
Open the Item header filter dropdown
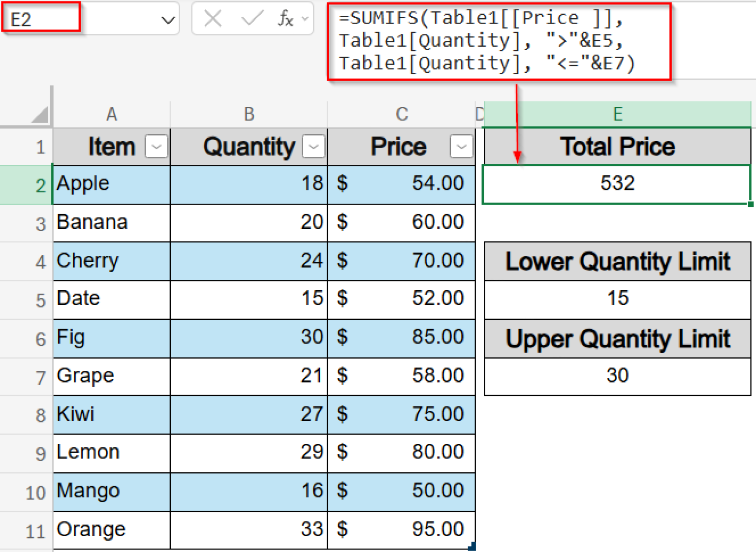coord(156,146)
